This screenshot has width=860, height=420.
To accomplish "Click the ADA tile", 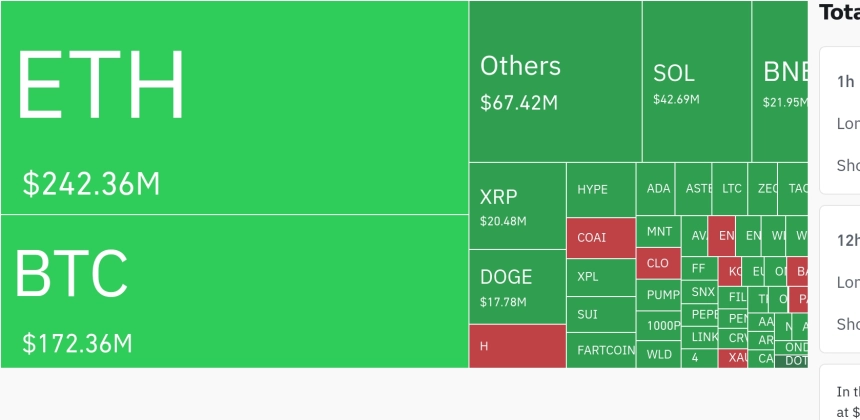I will (x=659, y=189).
